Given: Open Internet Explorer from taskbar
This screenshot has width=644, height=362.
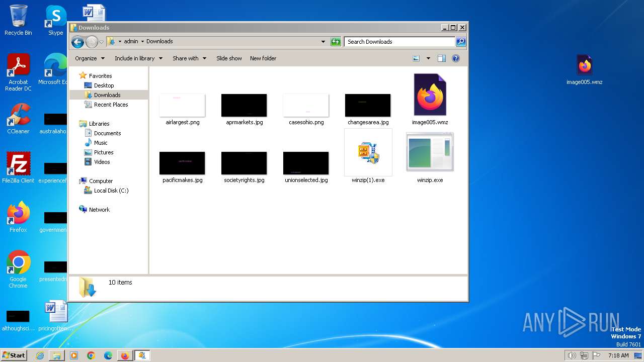Looking at the screenshot, I should click(x=40, y=355).
